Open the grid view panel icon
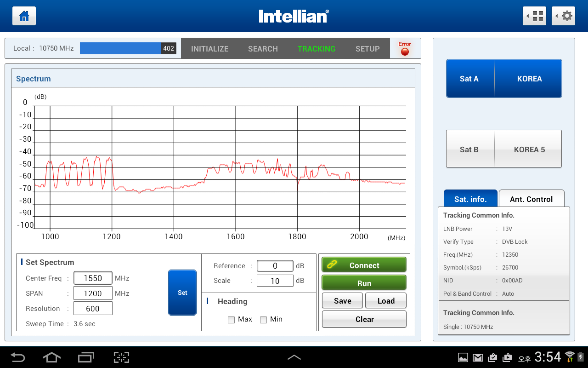The width and height of the screenshot is (588, 368). click(534, 16)
